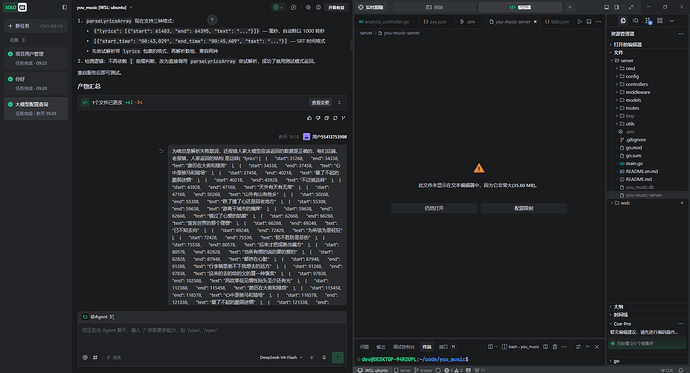Select the debug console panel tab

[x=404, y=347]
